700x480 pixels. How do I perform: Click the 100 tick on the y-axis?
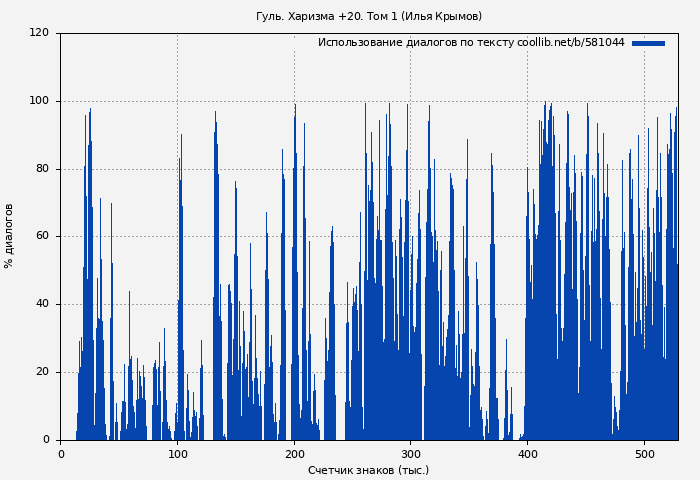point(39,101)
